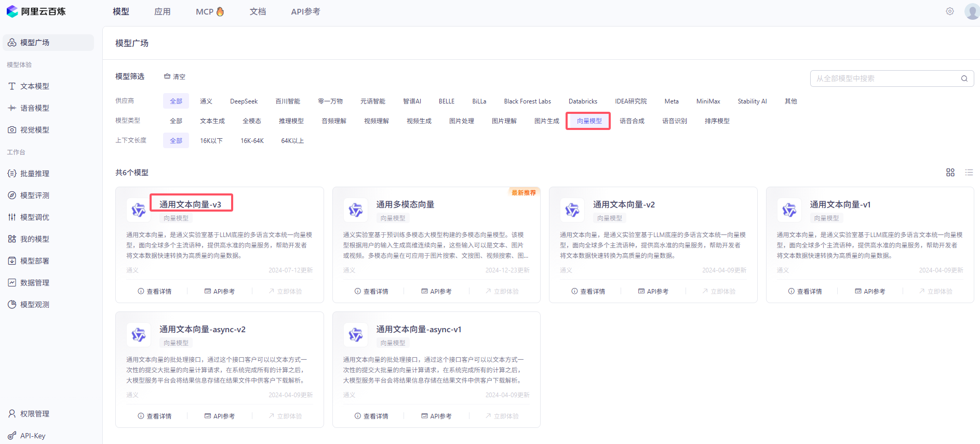Switch to list view layout icon
Viewport: 980px width, 444px height.
click(x=969, y=173)
